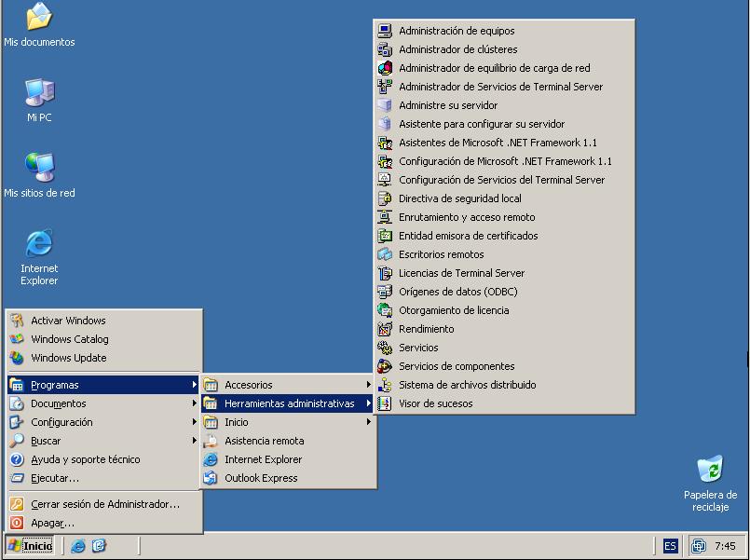Click the "Enrutamiento y acceso remoto" label

click(467, 217)
